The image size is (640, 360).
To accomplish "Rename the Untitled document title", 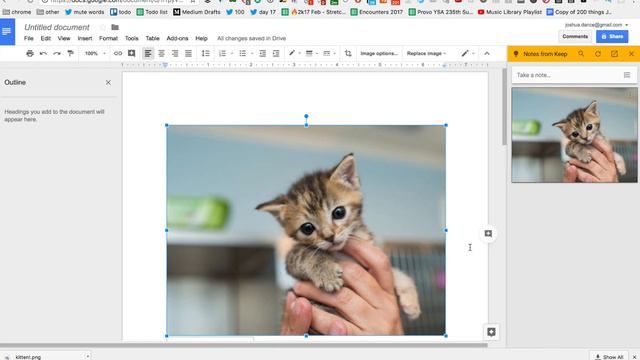I will click(57, 27).
